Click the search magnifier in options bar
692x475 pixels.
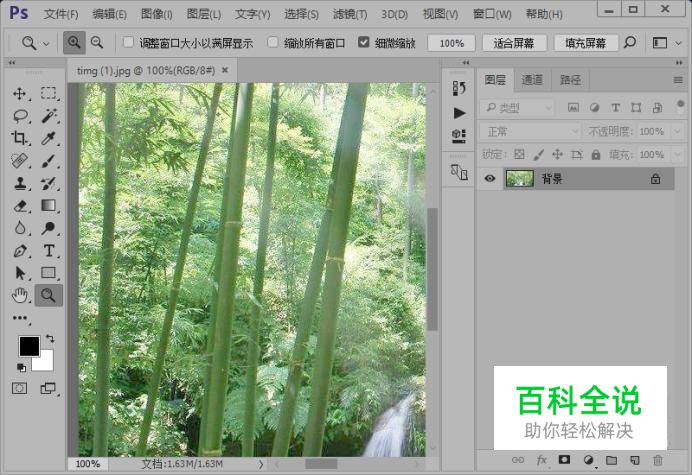(x=630, y=42)
